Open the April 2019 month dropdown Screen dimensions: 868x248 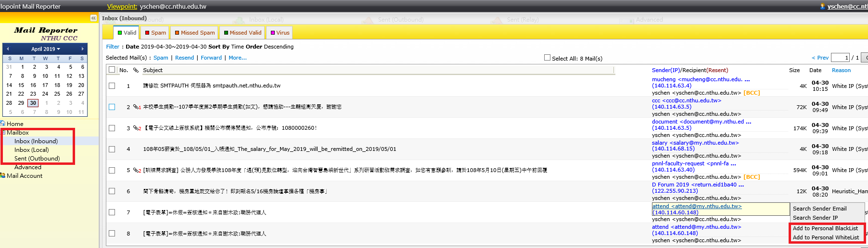46,49
